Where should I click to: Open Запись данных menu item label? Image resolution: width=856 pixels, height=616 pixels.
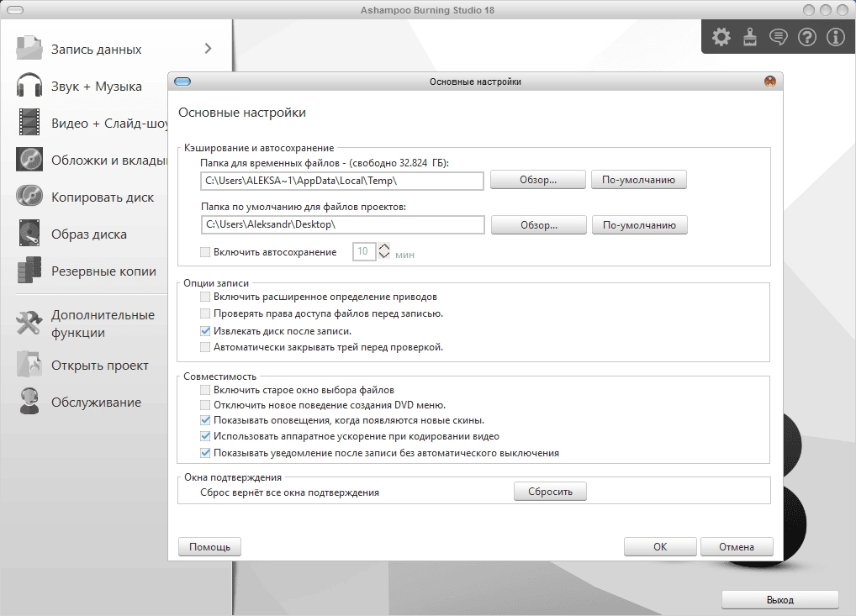pyautogui.click(x=96, y=50)
